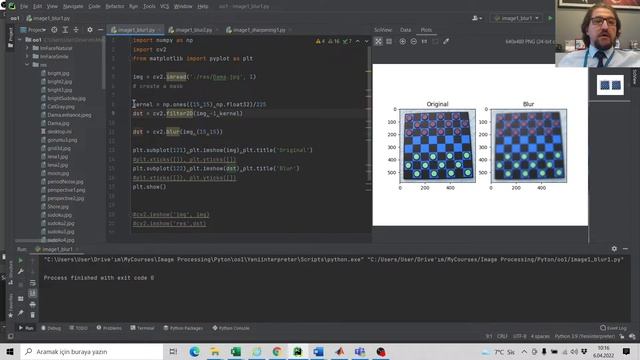Screen dimensions: 640x360
Task: Open the VCS menu
Action: click(x=164, y=6)
